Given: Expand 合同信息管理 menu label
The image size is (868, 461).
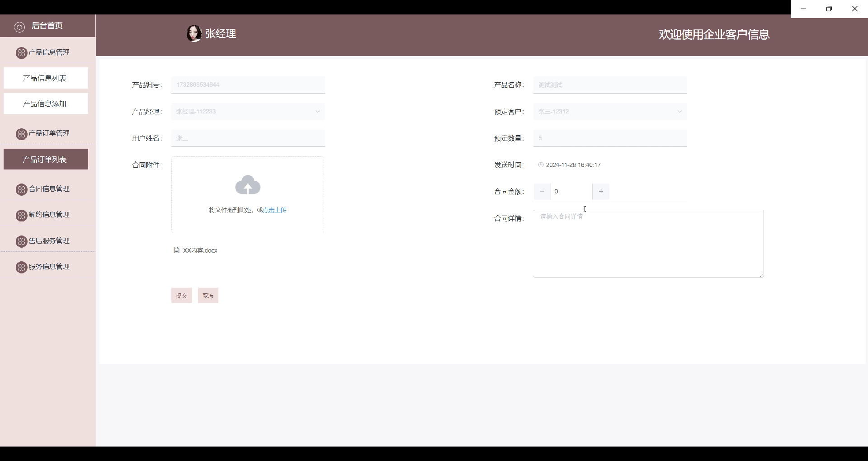Looking at the screenshot, I should coord(49,189).
